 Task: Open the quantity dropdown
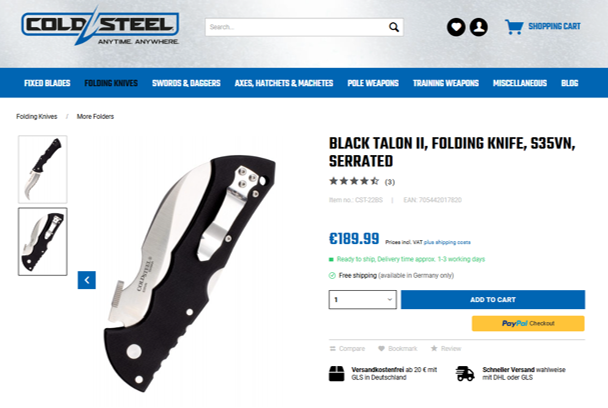pos(363,300)
